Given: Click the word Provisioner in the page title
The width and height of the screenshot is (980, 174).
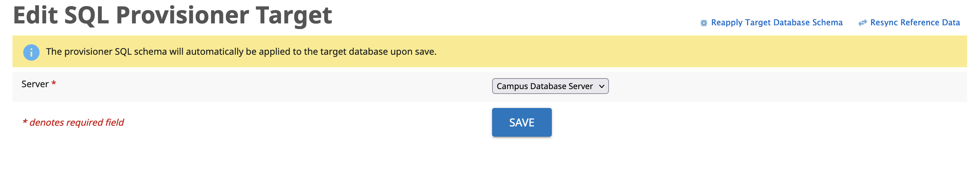Looking at the screenshot, I should coord(182,15).
